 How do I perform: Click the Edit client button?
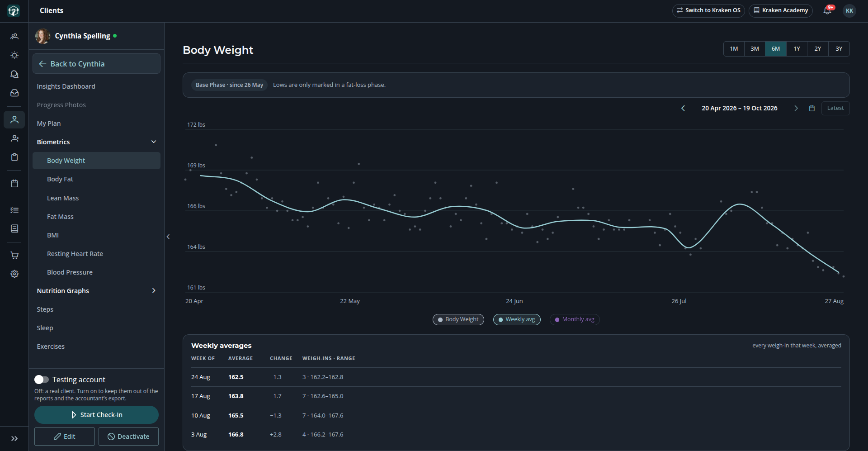65,437
